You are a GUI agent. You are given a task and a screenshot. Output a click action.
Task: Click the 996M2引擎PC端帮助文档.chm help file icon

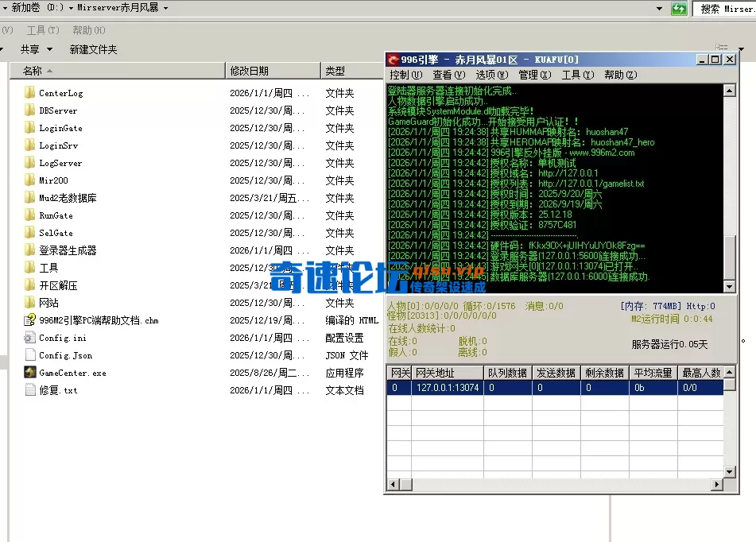coord(29,320)
